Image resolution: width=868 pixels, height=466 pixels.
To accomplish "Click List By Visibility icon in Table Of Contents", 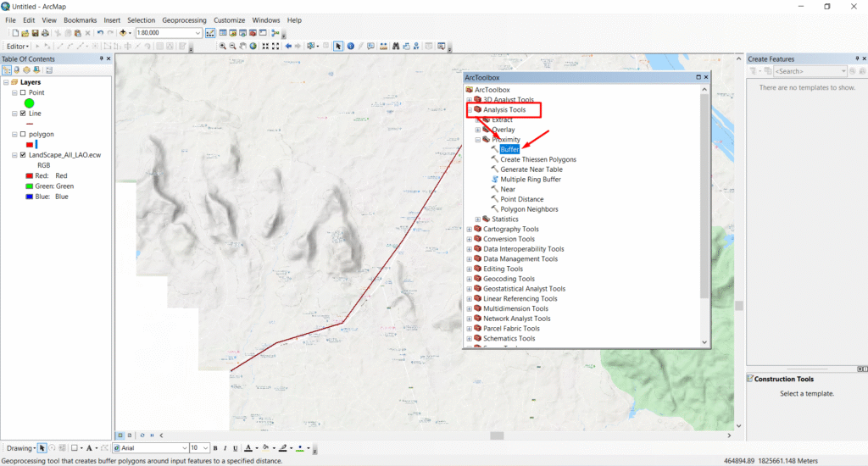I will coord(26,70).
